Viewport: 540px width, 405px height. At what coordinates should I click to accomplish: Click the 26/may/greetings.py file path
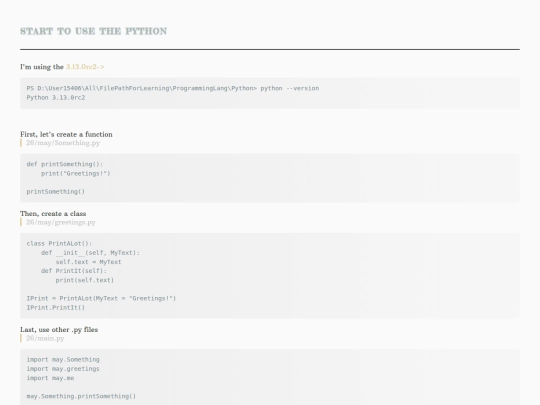(x=61, y=222)
